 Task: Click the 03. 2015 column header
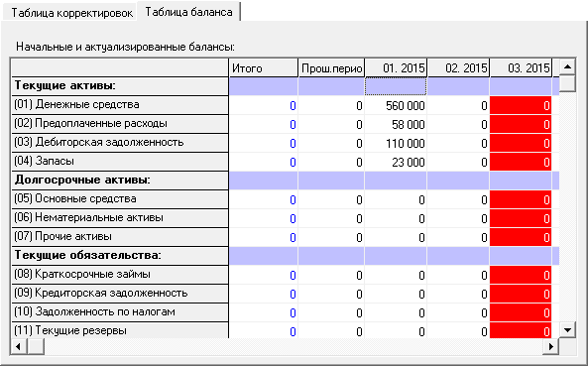coord(521,68)
